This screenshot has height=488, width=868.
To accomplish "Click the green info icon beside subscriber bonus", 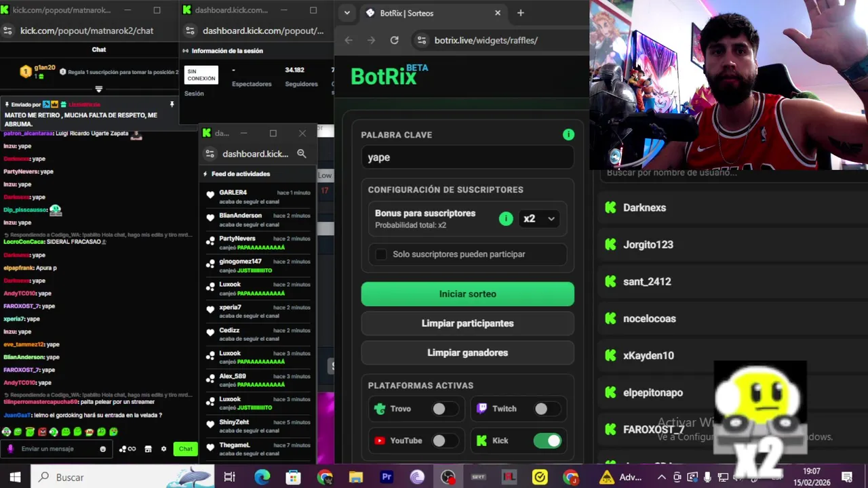I will coord(506,218).
